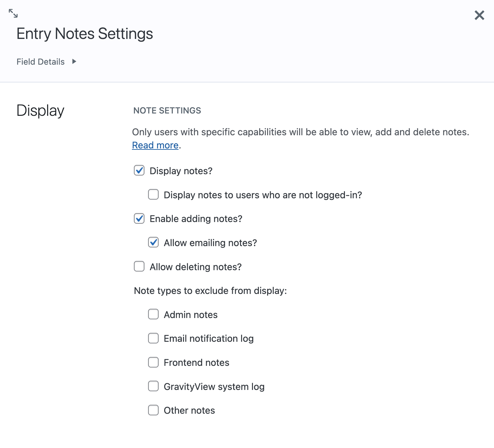This screenshot has height=448, width=494.
Task: Expand the Field Details disclosure triangle
Action: [74, 61]
